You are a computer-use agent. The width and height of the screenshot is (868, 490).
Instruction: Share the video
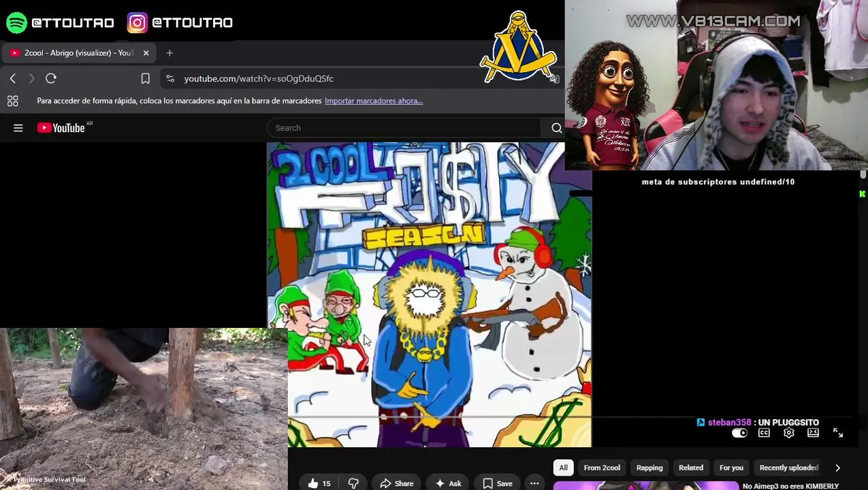396,483
